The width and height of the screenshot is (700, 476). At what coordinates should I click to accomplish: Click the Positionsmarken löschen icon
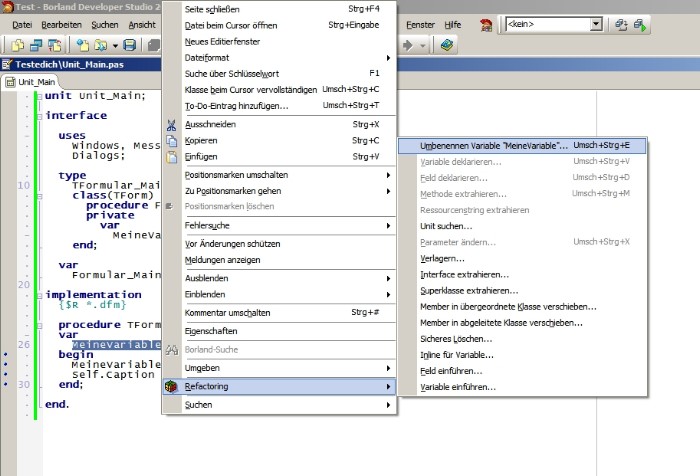click(169, 206)
